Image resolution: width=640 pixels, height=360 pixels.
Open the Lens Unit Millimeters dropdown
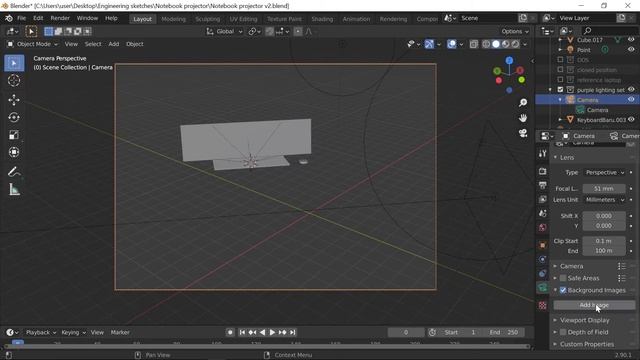[x=604, y=200]
